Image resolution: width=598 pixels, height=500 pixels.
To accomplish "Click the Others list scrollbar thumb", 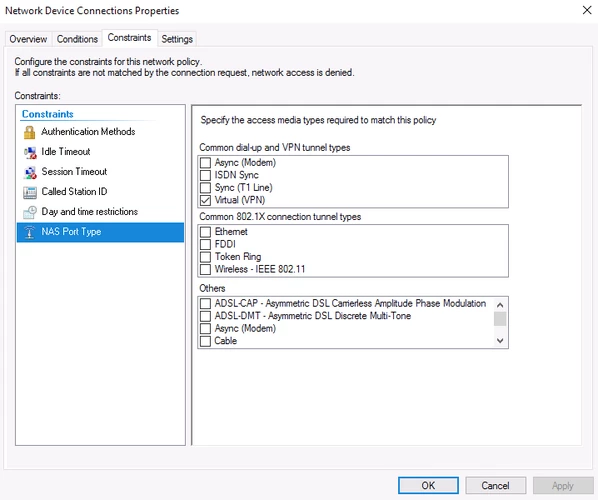I will click(500, 319).
